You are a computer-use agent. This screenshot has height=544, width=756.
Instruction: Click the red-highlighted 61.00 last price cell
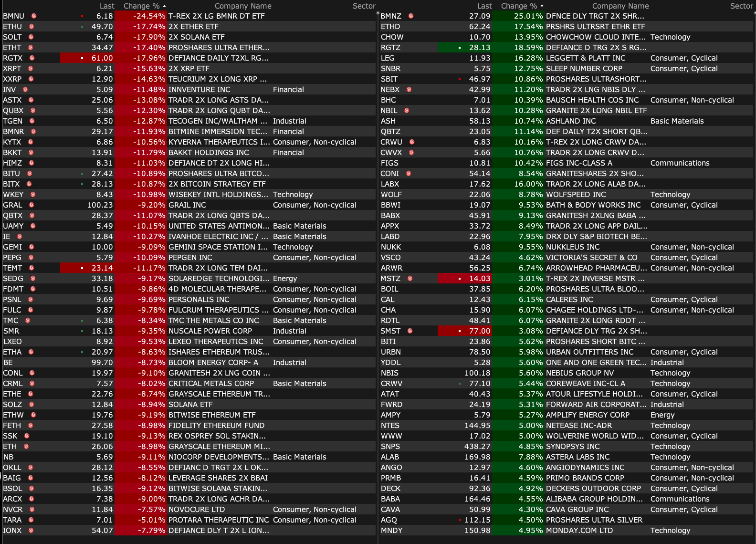coord(102,58)
